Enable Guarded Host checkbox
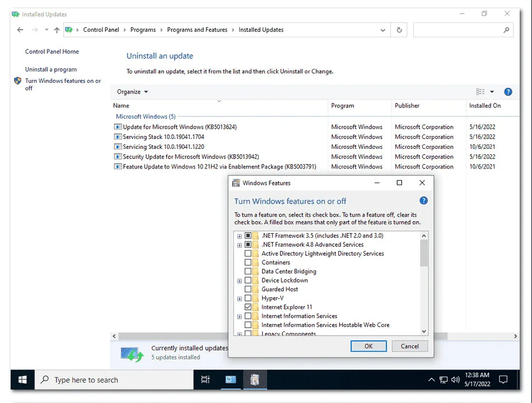Screen dimensions: 532x403 point(248,289)
